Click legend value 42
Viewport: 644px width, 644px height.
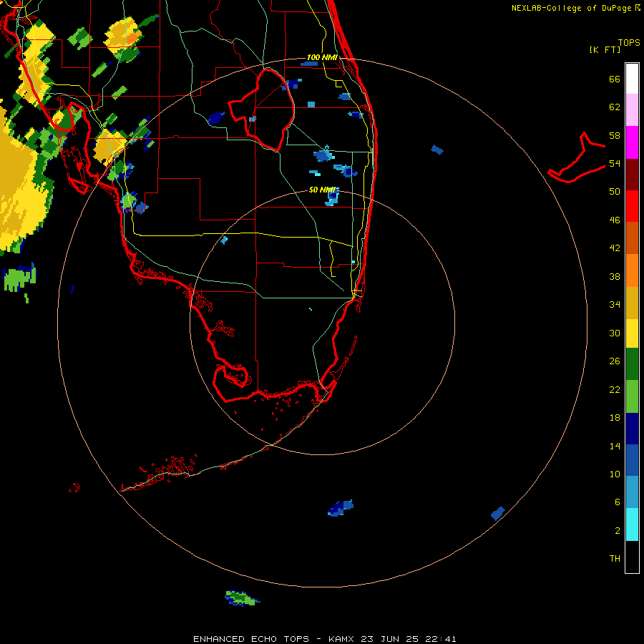[615, 248]
